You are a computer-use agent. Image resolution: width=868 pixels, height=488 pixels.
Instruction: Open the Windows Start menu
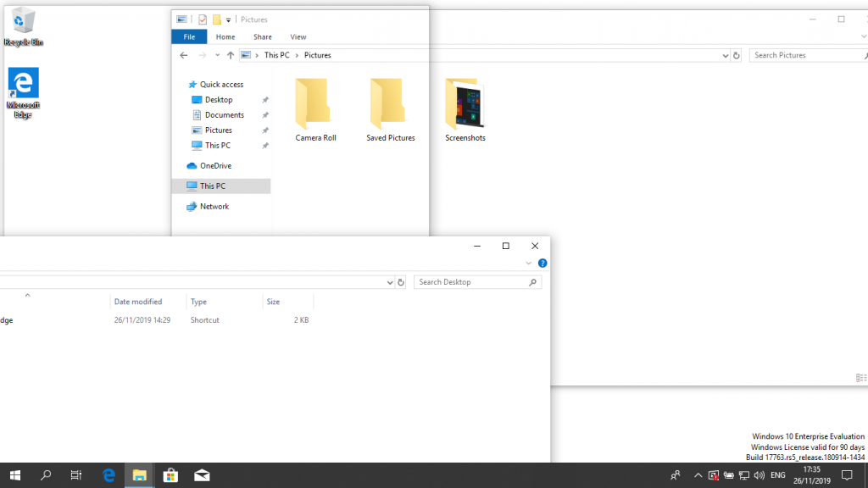tap(15, 475)
